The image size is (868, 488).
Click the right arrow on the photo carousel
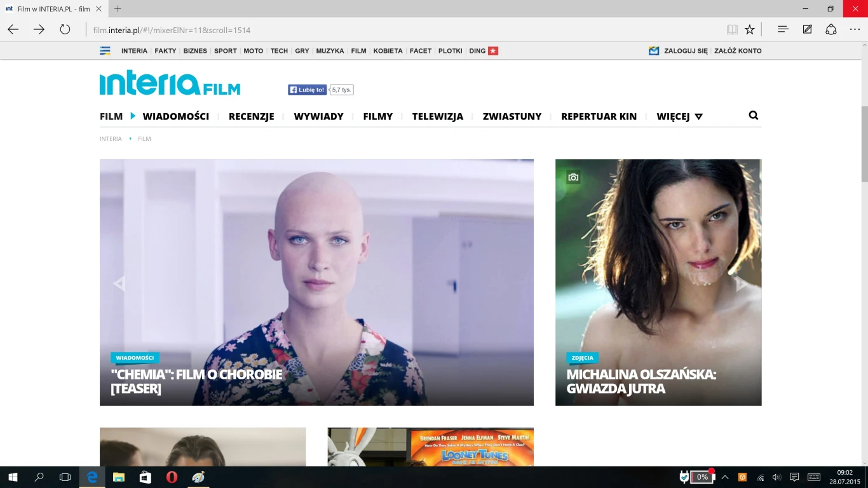(742, 283)
